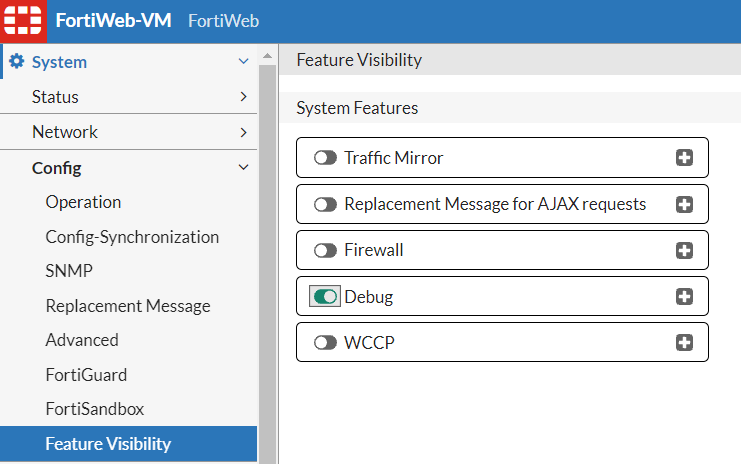
Task: Collapse the System menu chevron
Action: coord(243,62)
